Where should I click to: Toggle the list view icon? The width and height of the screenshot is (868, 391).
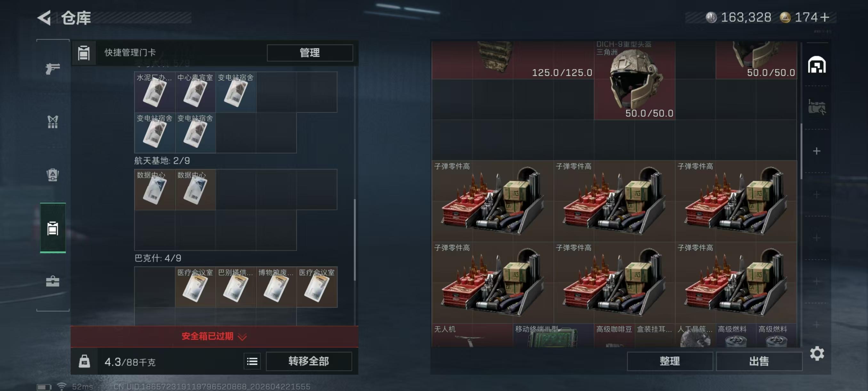252,362
